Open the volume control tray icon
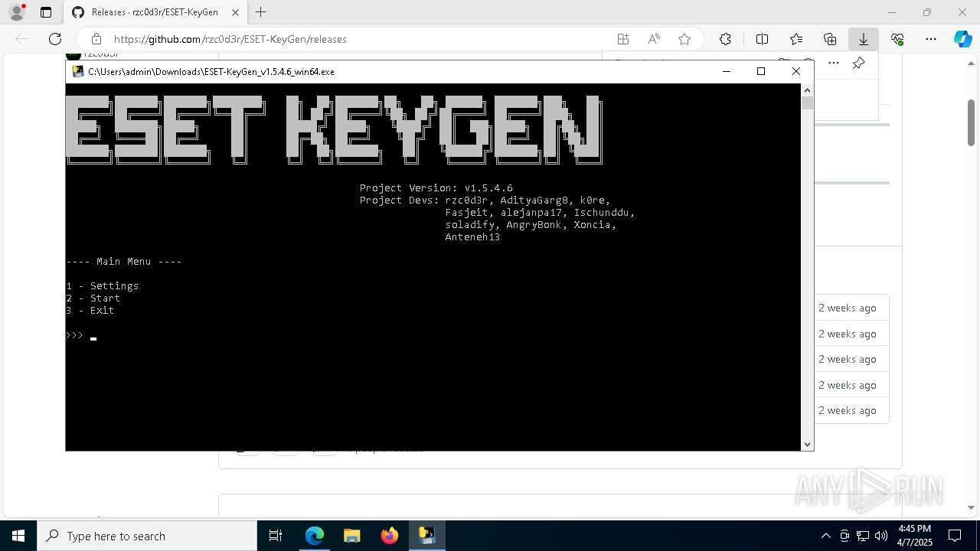980x551 pixels. pos(880,536)
